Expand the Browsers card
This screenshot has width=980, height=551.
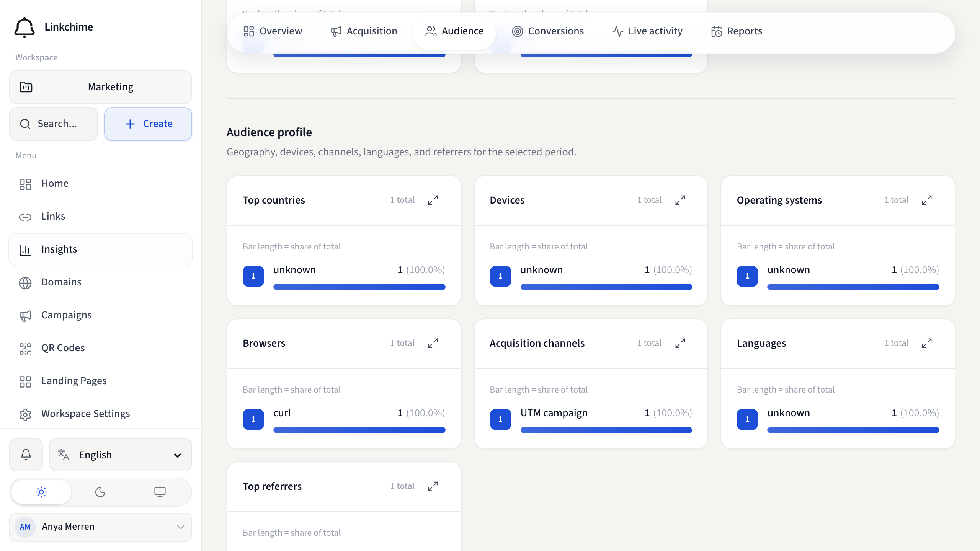(433, 343)
